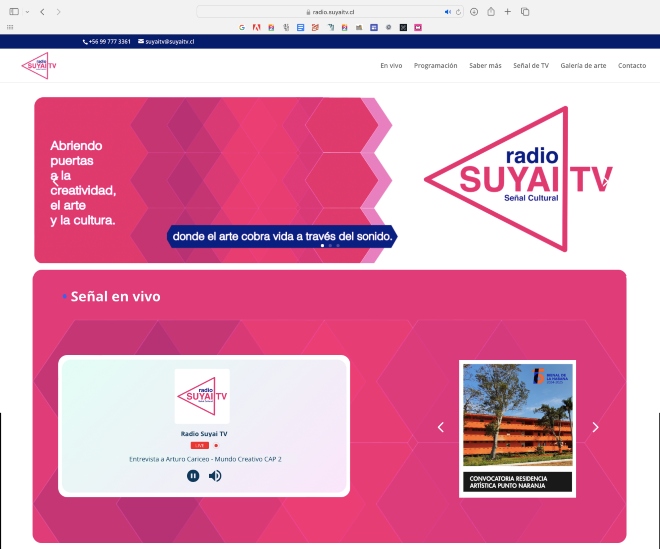
Task: Click the Señal en vivo heading
Action: 115,296
